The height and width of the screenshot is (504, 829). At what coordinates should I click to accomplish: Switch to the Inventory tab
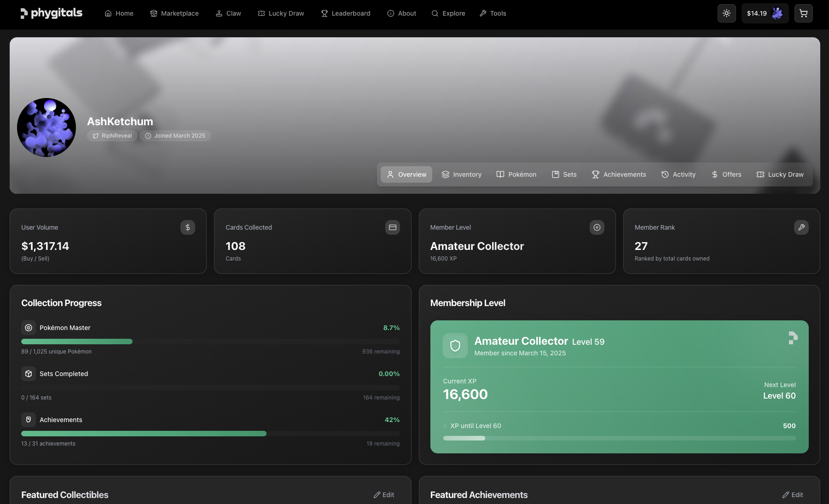[462, 174]
